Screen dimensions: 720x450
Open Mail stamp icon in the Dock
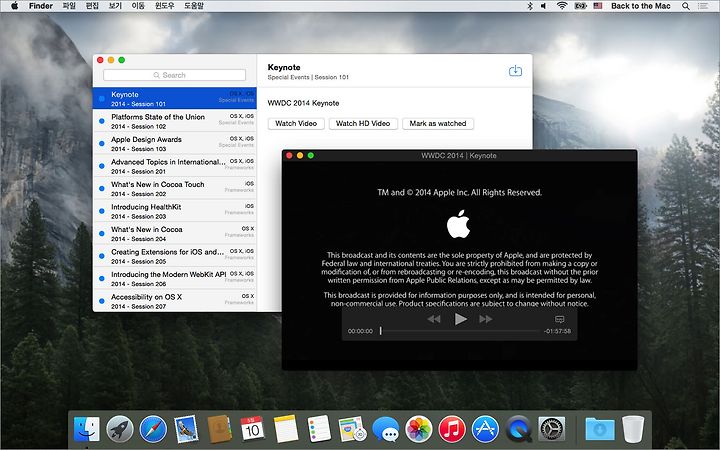(186, 429)
